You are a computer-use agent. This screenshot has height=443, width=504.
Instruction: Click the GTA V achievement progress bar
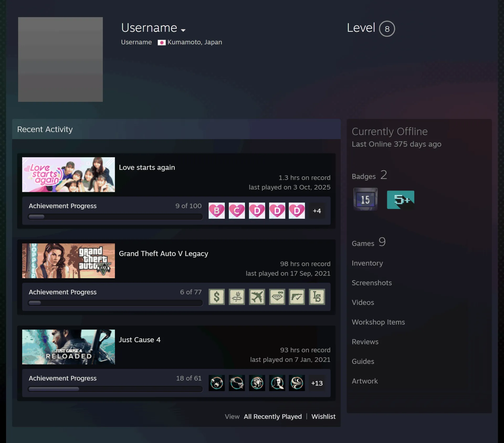(x=115, y=303)
